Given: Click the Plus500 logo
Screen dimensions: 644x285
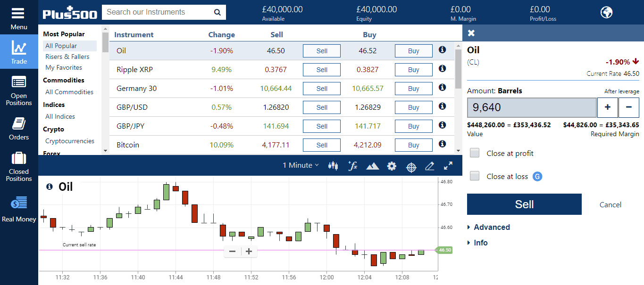Looking at the screenshot, I should tap(70, 13).
